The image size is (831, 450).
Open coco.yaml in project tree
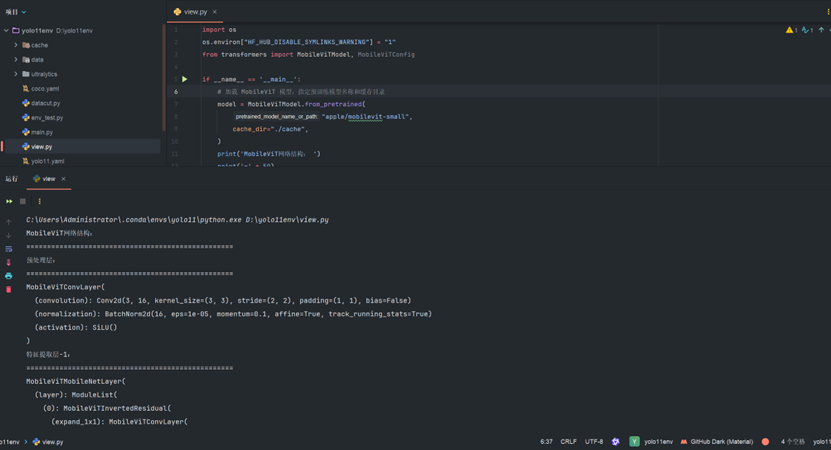pyautogui.click(x=45, y=89)
